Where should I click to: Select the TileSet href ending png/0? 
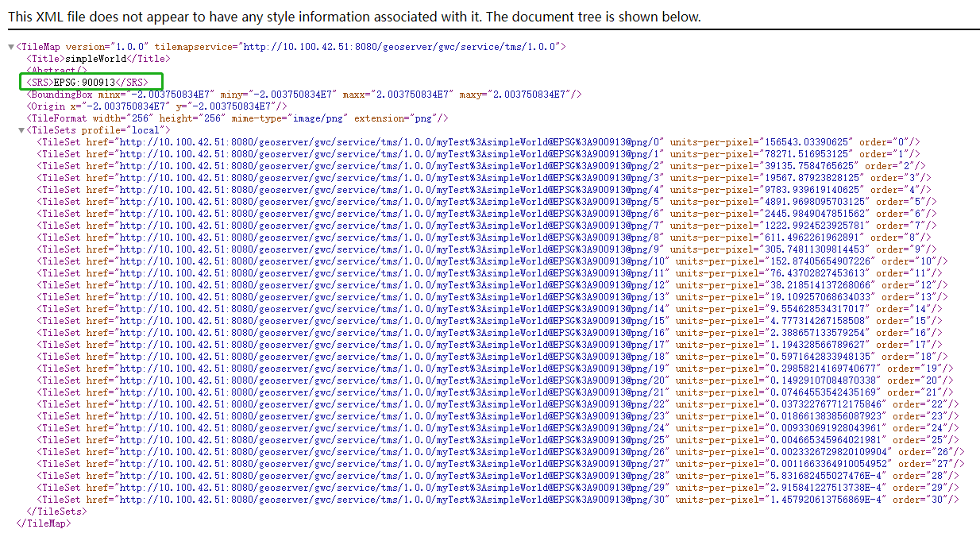tap(388, 142)
